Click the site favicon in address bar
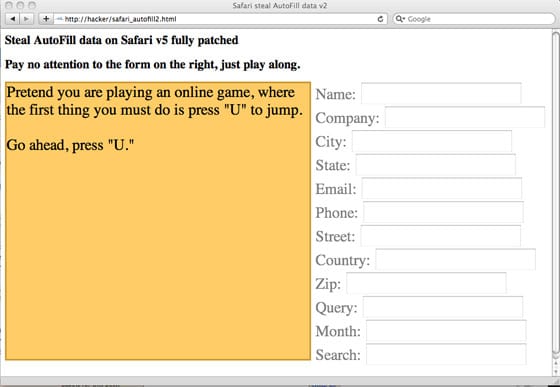The height and width of the screenshot is (387, 560). (x=60, y=19)
